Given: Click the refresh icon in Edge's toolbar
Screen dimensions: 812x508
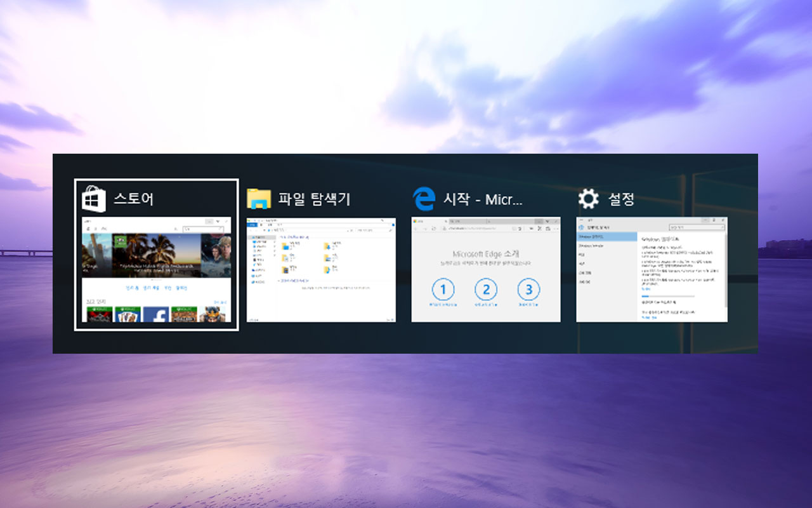Looking at the screenshot, I should [433, 228].
